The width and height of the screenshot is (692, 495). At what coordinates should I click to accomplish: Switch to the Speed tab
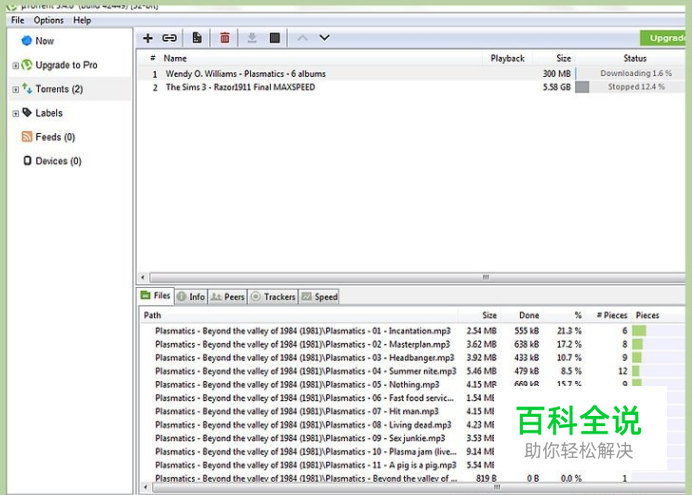pos(319,297)
